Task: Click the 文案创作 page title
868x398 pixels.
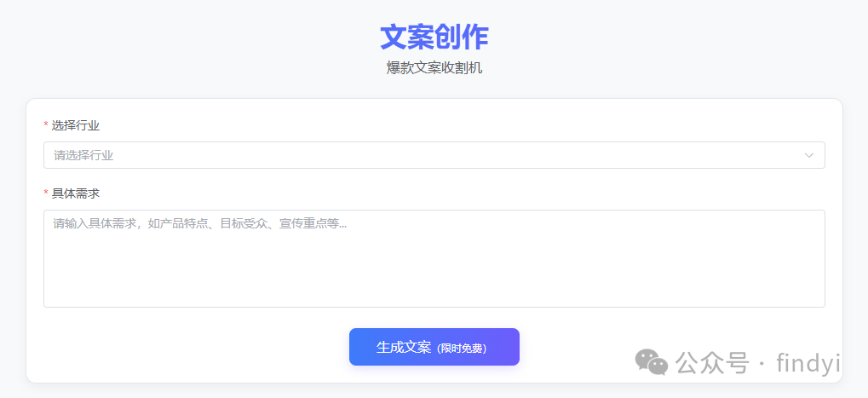Action: click(x=434, y=37)
